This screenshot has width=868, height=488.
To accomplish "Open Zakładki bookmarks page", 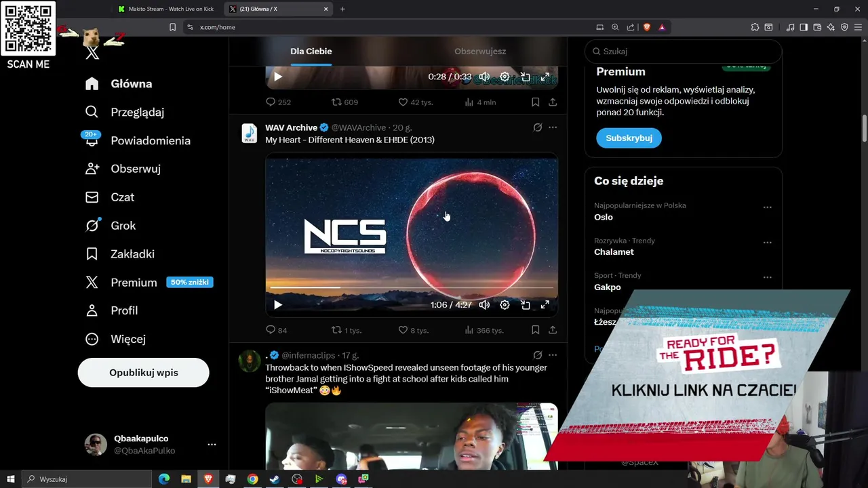I will 120,254.
